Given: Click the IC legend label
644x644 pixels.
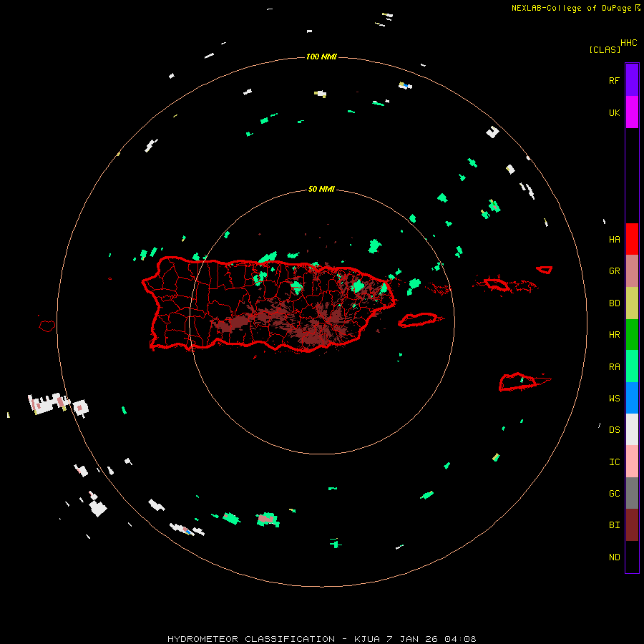Looking at the screenshot, I should click(x=614, y=462).
